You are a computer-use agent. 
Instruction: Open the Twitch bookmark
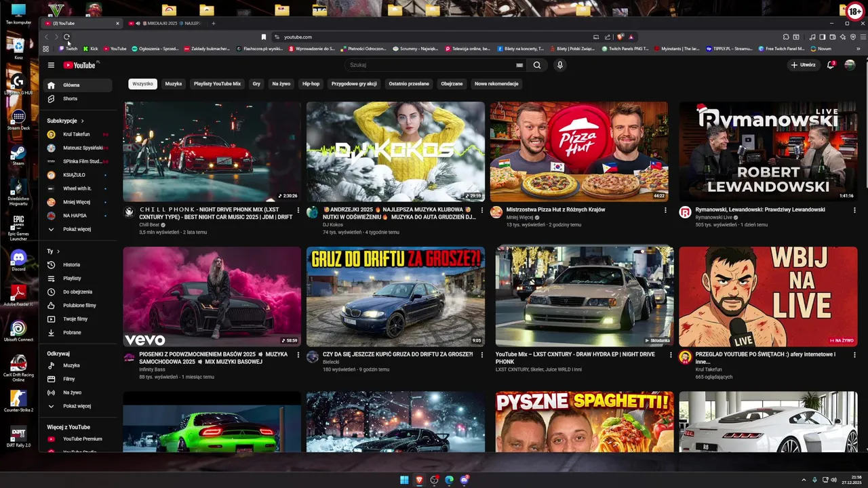coord(68,49)
